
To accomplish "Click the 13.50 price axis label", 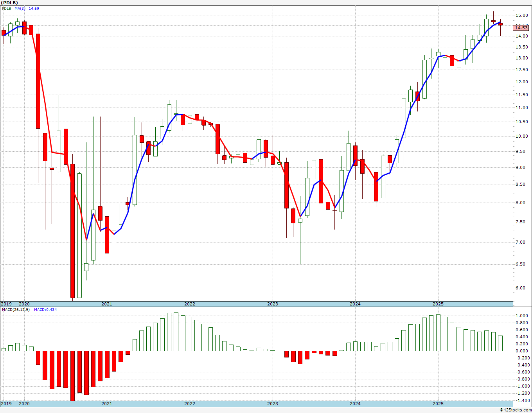I will click(x=522, y=47).
